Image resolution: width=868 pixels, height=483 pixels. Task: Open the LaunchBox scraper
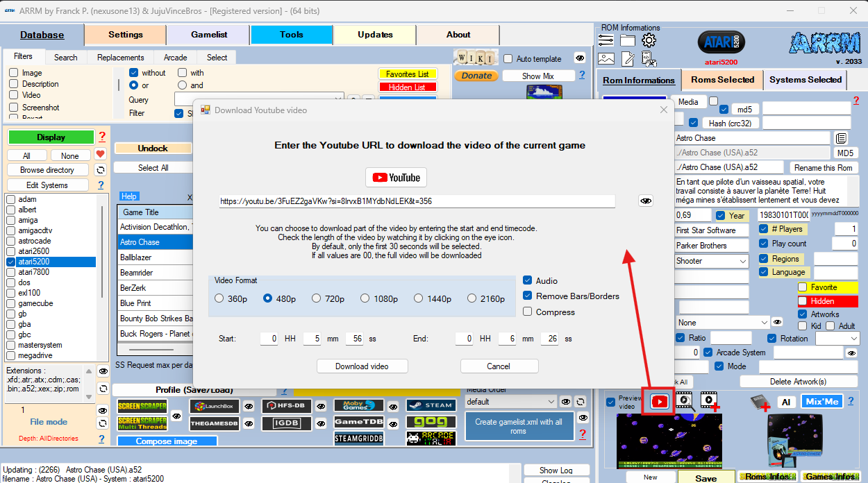(215, 406)
